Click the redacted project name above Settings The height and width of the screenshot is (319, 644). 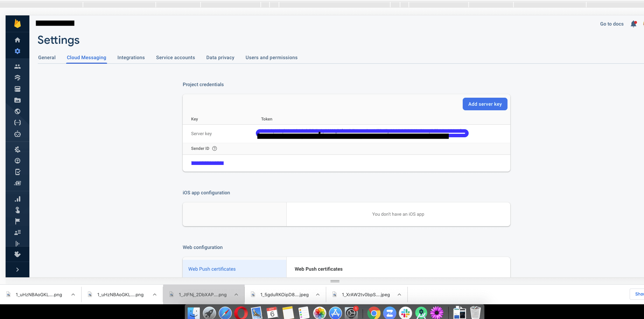(55, 23)
